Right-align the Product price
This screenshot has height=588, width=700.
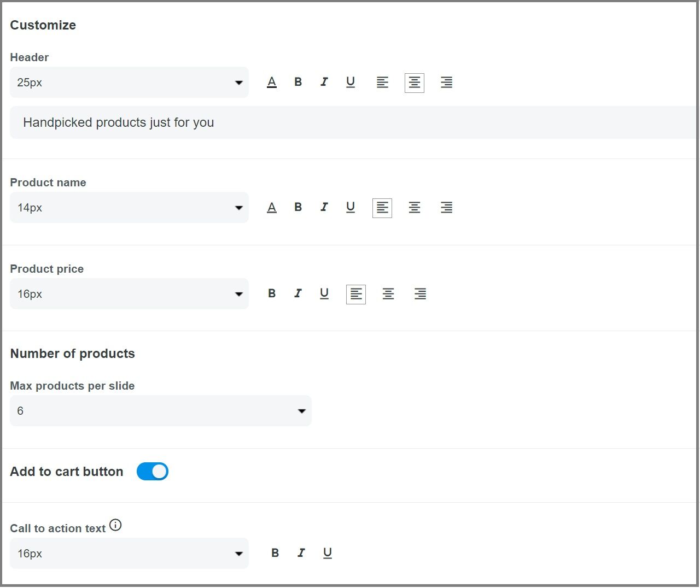[x=420, y=294]
